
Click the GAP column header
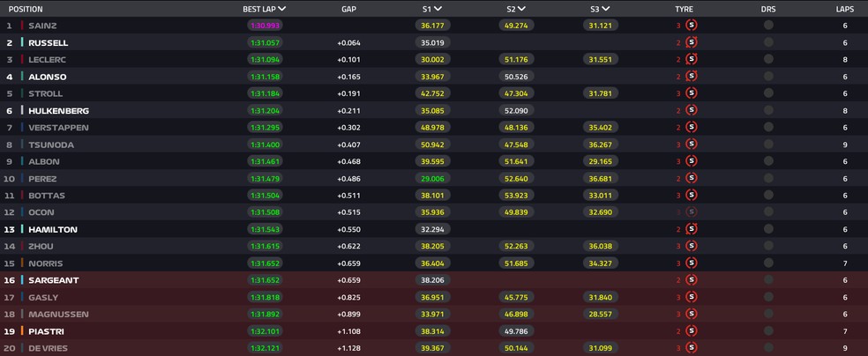pos(348,9)
